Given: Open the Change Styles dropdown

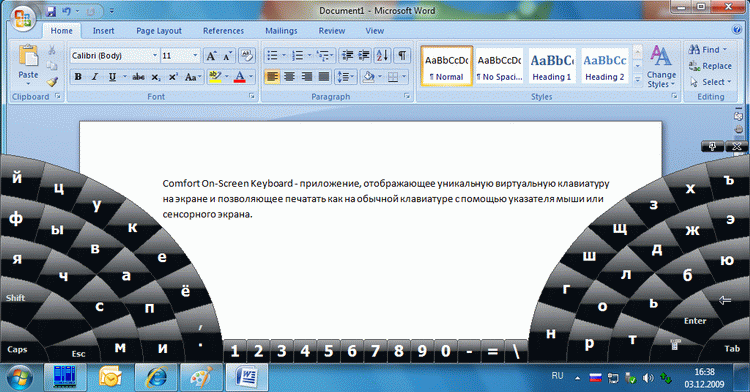Looking at the screenshot, I should tap(661, 66).
